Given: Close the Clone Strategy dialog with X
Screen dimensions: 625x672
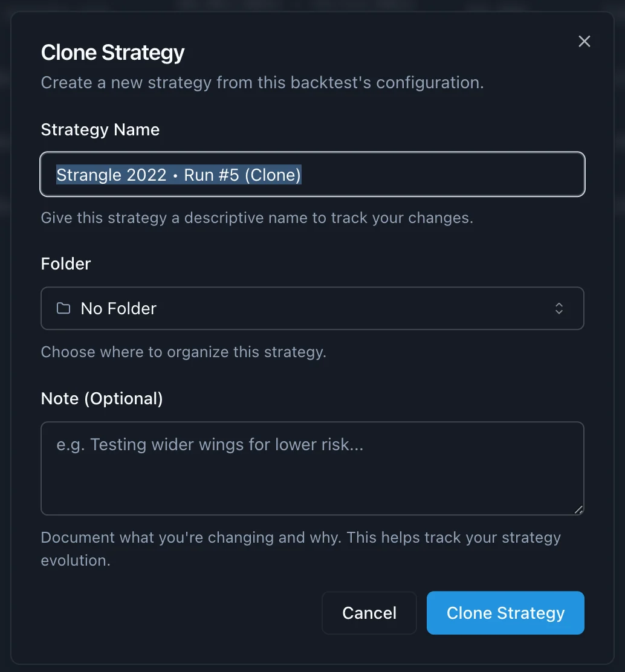Looking at the screenshot, I should pos(584,42).
